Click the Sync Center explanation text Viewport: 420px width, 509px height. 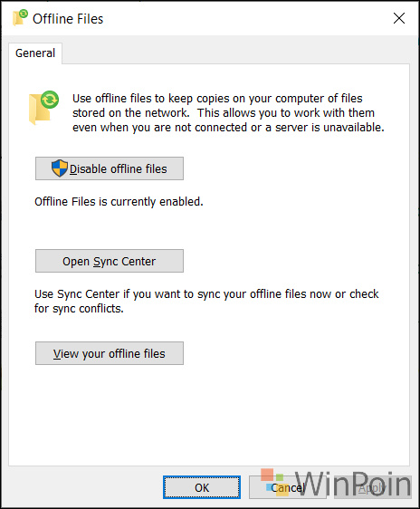click(x=206, y=302)
